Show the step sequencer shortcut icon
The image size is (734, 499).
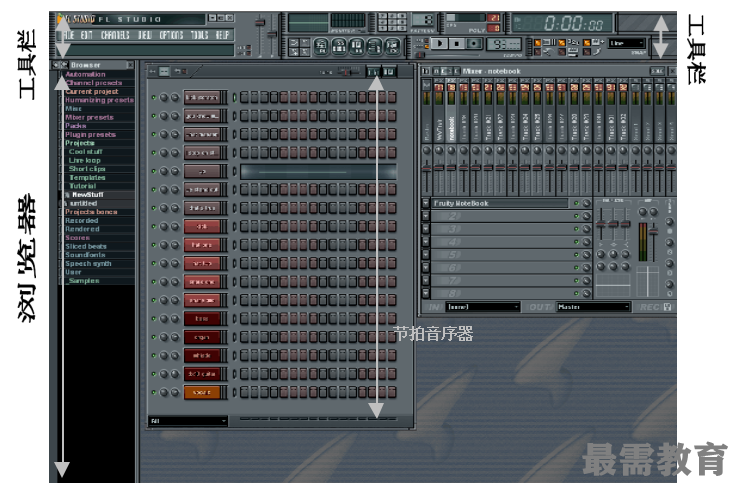[x=338, y=46]
